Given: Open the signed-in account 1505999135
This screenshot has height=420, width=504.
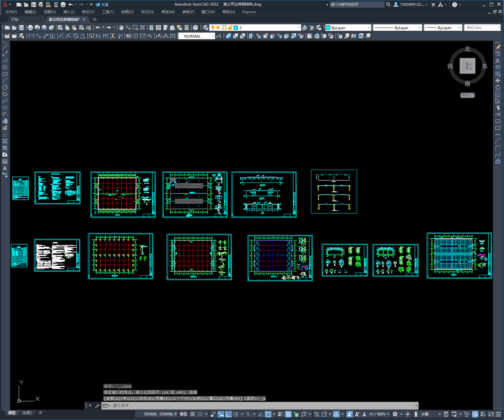Looking at the screenshot, I should pyautogui.click(x=411, y=5).
